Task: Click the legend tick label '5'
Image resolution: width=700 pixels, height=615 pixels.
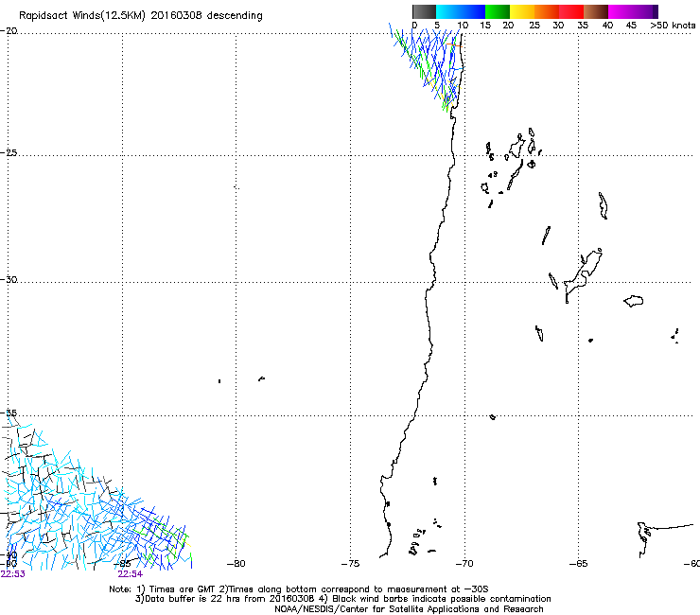Action: pyautogui.click(x=437, y=26)
